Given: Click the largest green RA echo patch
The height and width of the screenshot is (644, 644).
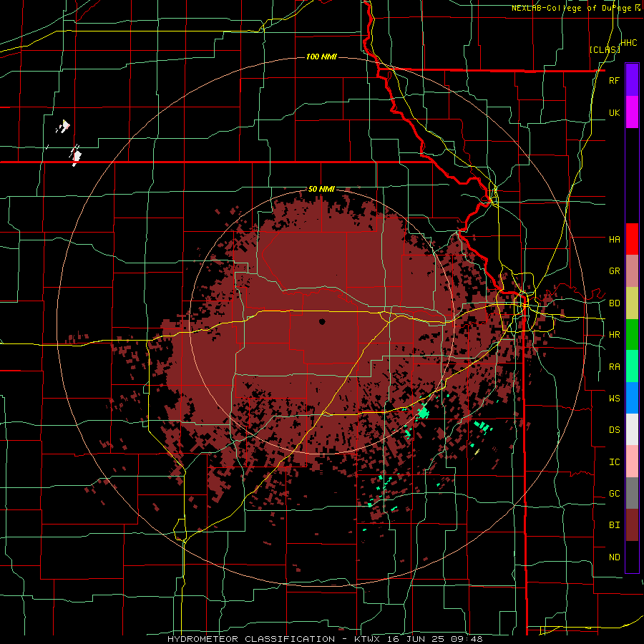Looking at the screenshot, I should (423, 411).
